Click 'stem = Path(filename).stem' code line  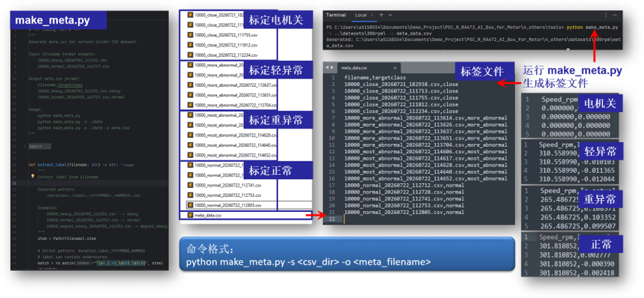[x=67, y=239]
